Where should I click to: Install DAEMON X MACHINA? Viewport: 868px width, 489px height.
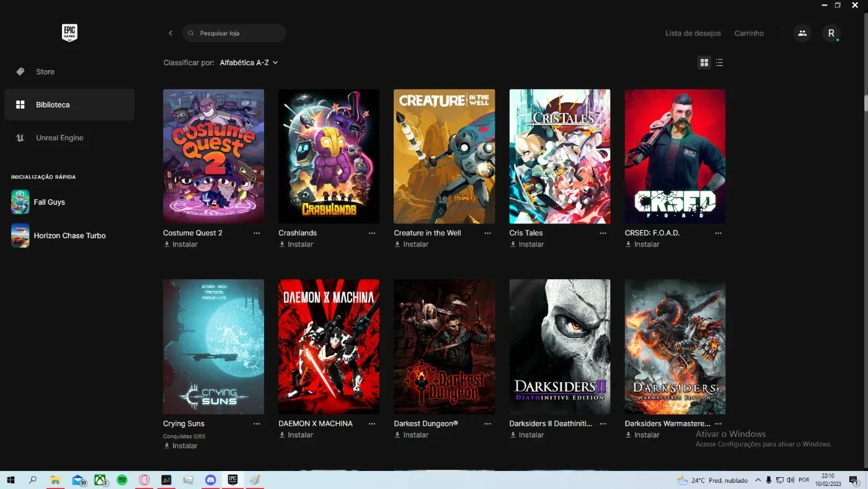tap(296, 435)
